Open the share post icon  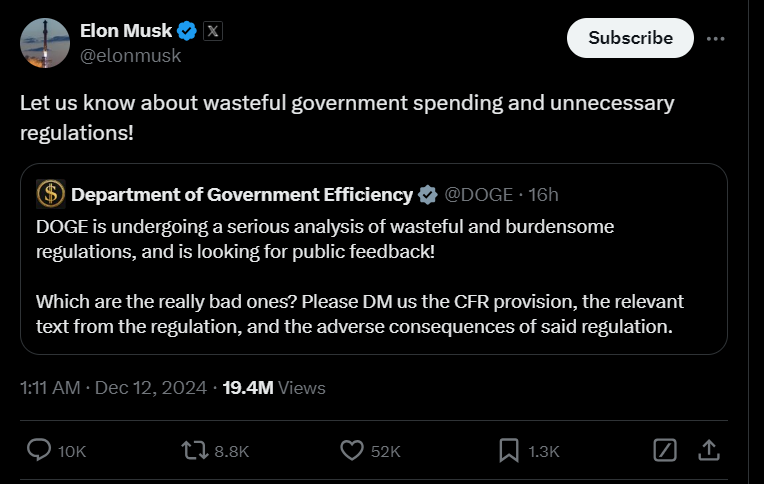(708, 451)
